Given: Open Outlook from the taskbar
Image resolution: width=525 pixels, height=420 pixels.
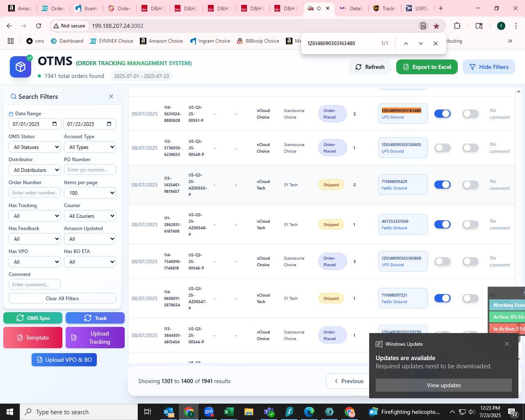Looking at the screenshot, I should [x=169, y=412].
